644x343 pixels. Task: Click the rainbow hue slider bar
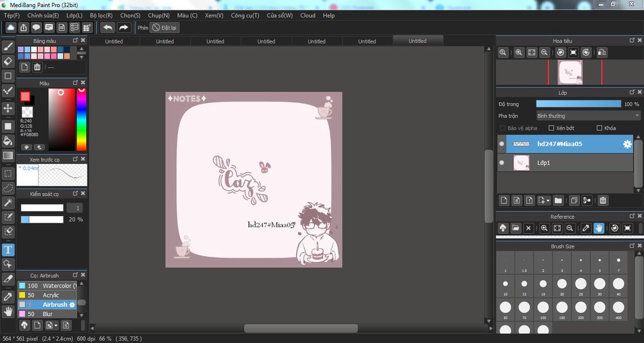point(81,119)
